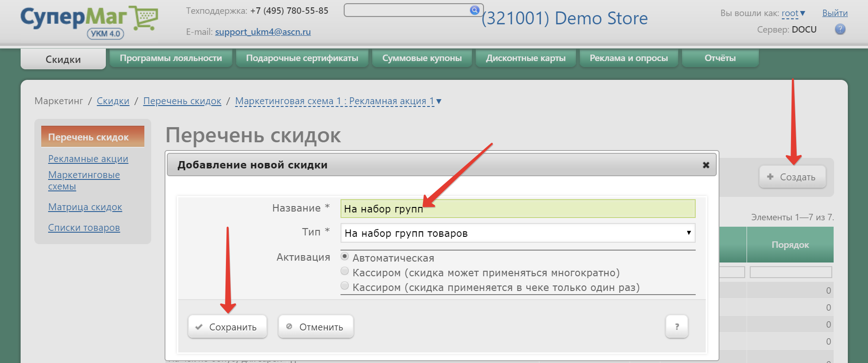Viewport: 868px width, 363px height.
Task: Open the Матрица скидок sidebar link
Action: click(85, 207)
